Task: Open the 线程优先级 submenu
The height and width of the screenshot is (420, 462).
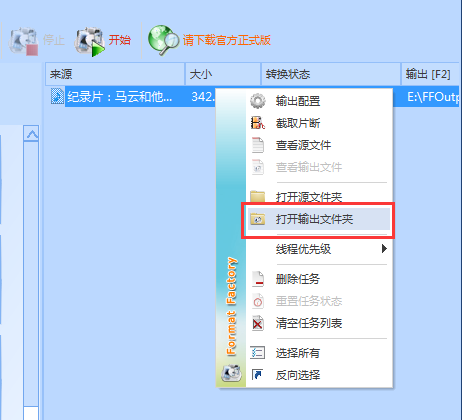Action: pyautogui.click(x=319, y=249)
